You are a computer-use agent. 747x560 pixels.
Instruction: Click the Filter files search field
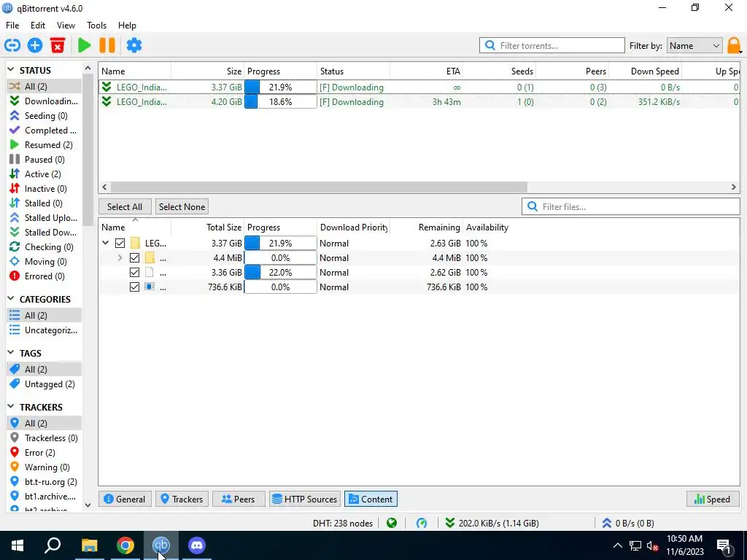pyautogui.click(x=631, y=206)
